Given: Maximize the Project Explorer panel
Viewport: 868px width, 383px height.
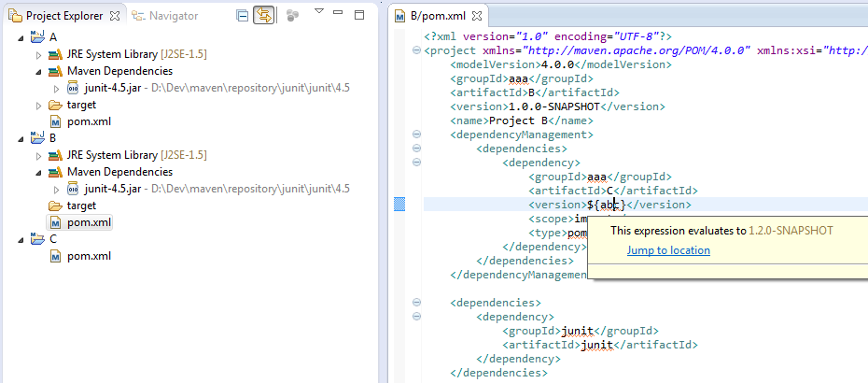Looking at the screenshot, I should [x=359, y=15].
